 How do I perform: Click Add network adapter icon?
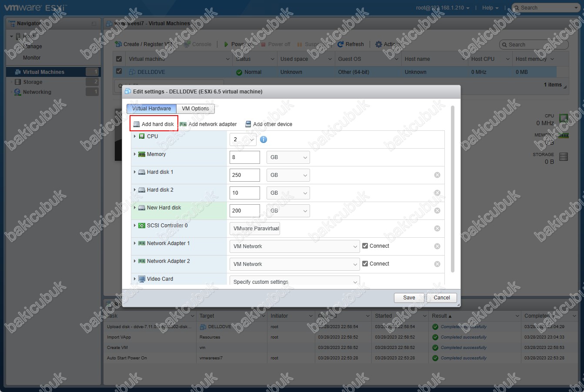[183, 124]
